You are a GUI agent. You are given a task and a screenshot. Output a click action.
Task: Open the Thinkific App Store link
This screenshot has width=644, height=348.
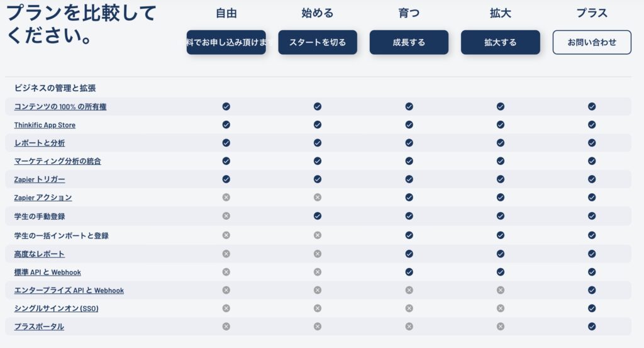[45, 125]
